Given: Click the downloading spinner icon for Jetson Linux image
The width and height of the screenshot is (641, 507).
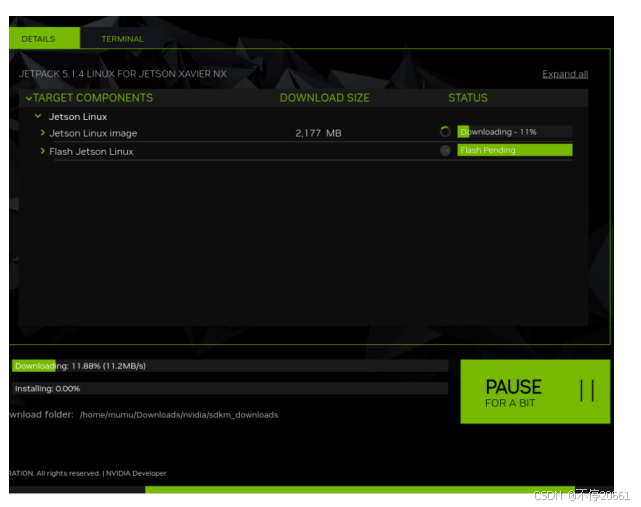Looking at the screenshot, I should click(x=445, y=132).
